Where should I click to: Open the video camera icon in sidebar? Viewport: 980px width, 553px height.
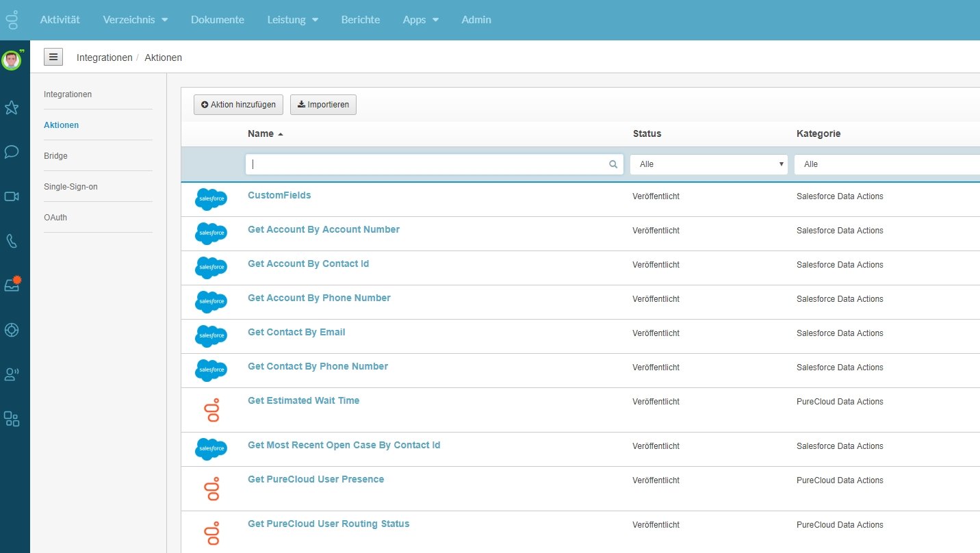tap(12, 196)
